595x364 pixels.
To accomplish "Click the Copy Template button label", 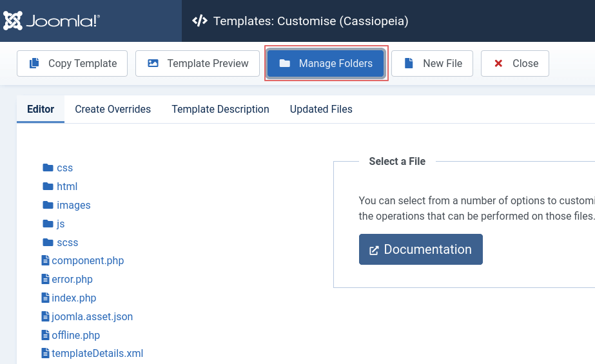I will (83, 63).
